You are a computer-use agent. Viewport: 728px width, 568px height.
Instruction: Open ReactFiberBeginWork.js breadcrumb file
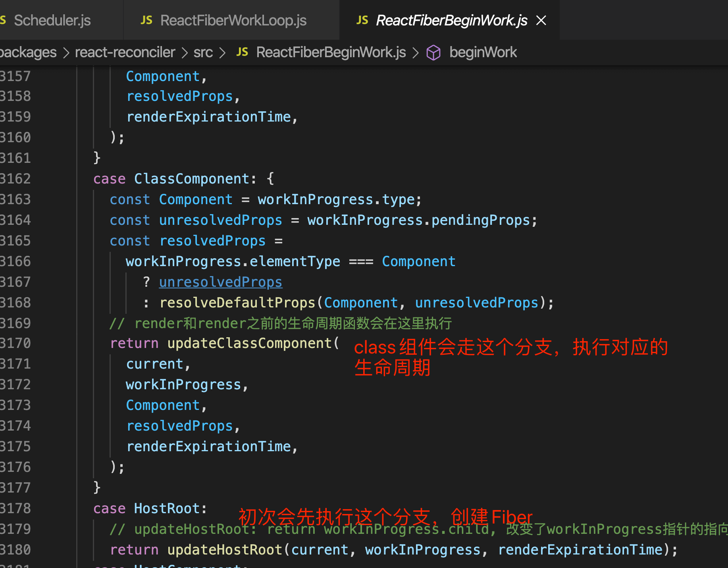(x=331, y=52)
